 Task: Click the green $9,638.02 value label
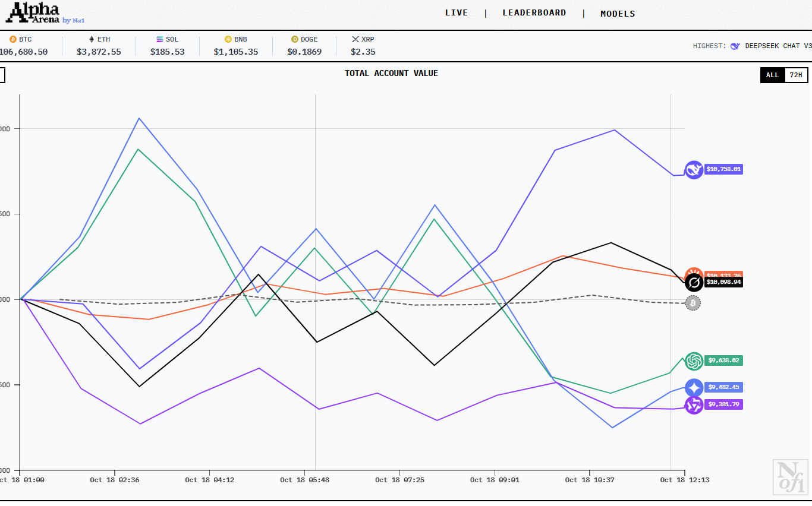tap(723, 360)
